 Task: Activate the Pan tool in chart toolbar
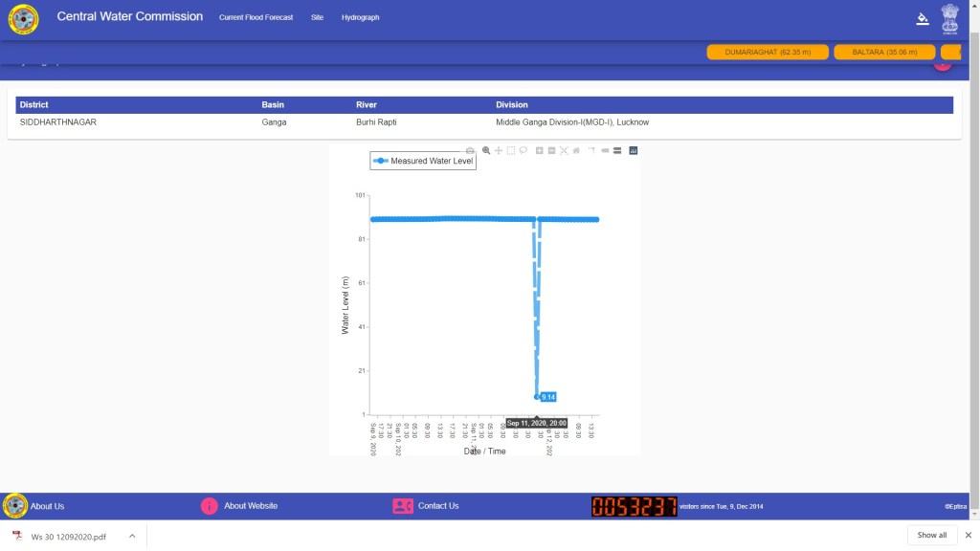pyautogui.click(x=499, y=150)
